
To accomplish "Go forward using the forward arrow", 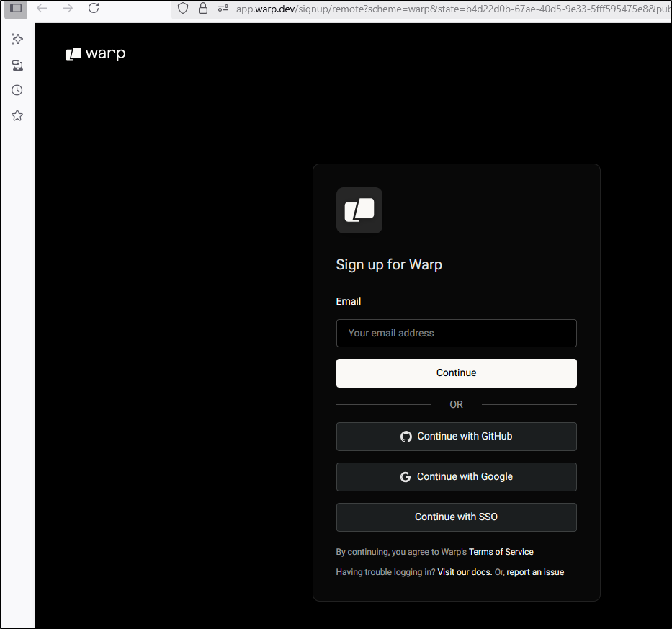I will (x=67, y=9).
